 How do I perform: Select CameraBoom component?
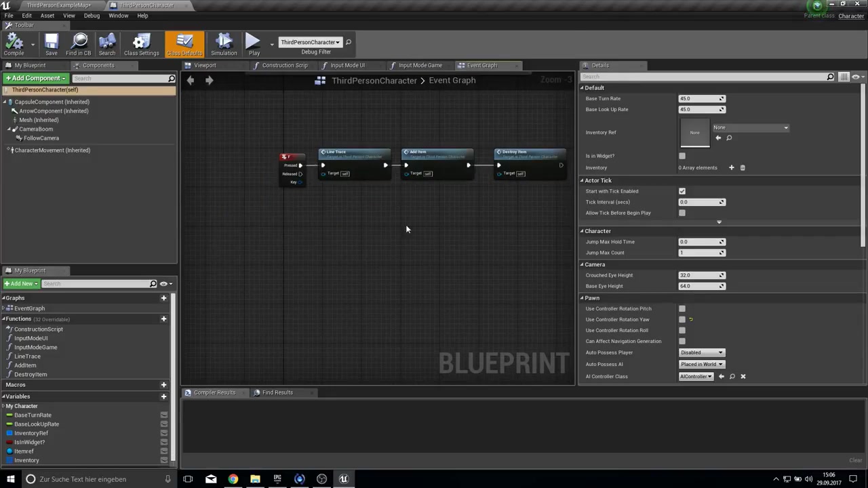[36, 129]
